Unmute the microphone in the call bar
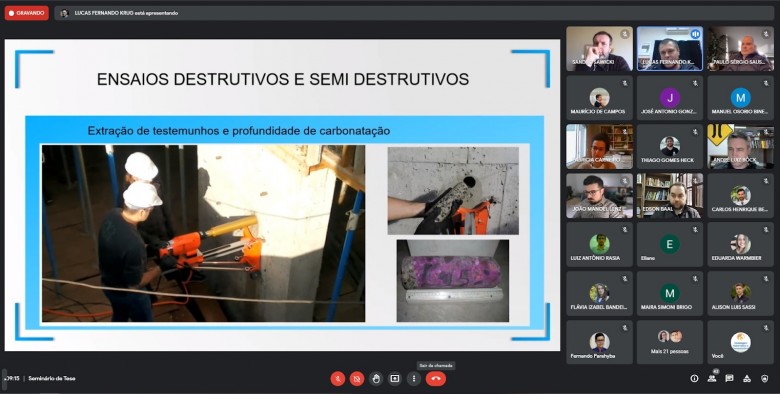Viewport: 780px width, 394px height. [x=338, y=379]
